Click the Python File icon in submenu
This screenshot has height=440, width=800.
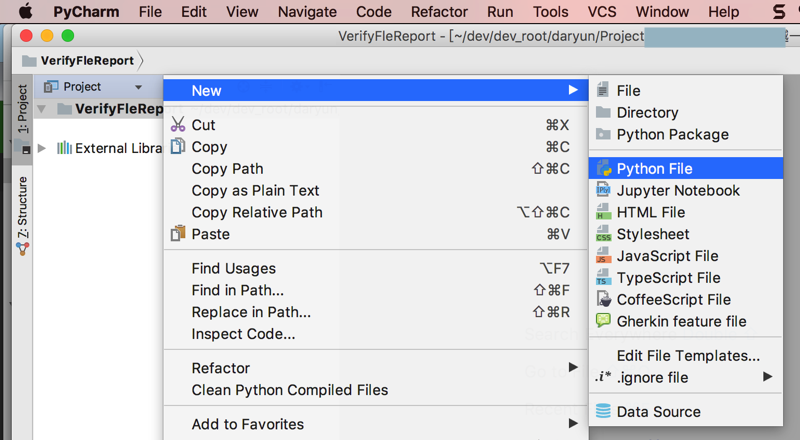[x=603, y=169]
